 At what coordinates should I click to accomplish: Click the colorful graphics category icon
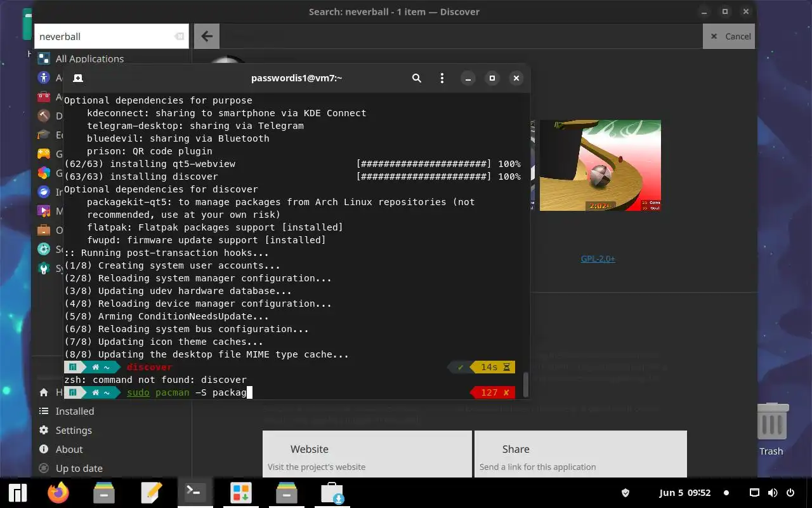44,173
